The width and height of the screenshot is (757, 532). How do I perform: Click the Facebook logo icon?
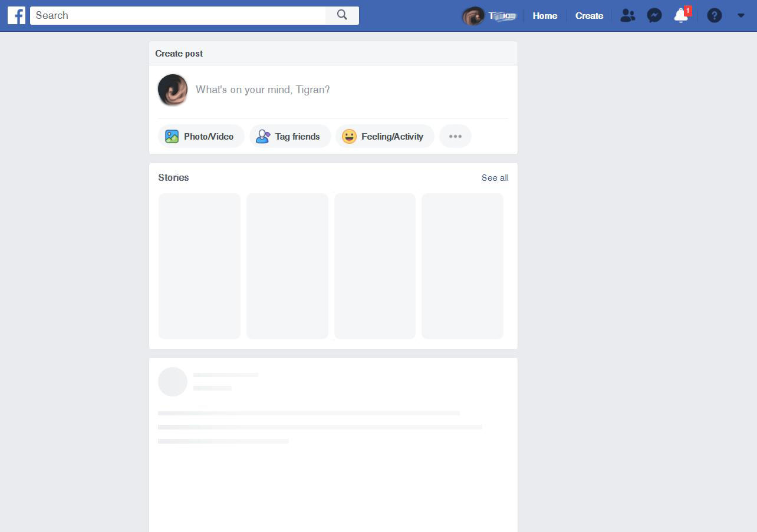(x=16, y=15)
